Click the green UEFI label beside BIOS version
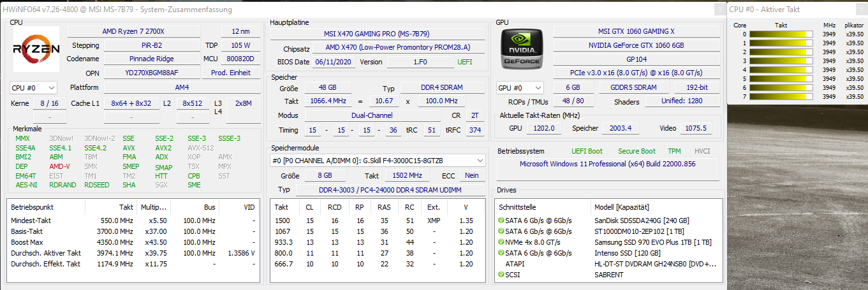The height and width of the screenshot is (290, 868). click(x=465, y=62)
